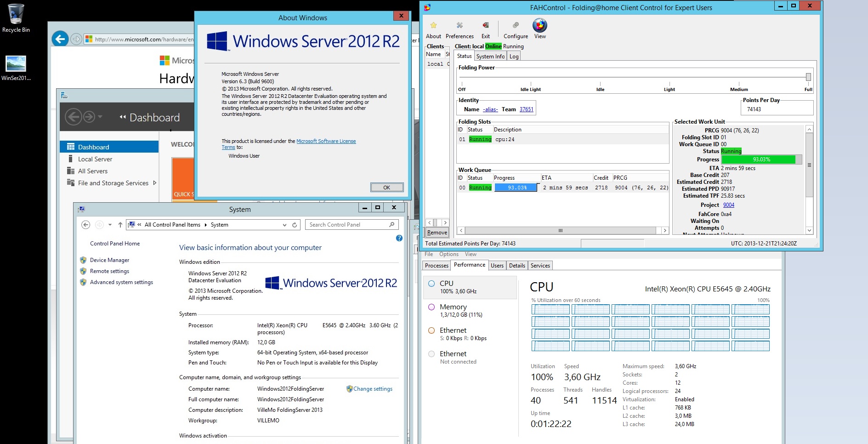Click the Folding Power slider handle
868x444 pixels.
pyautogui.click(x=808, y=77)
